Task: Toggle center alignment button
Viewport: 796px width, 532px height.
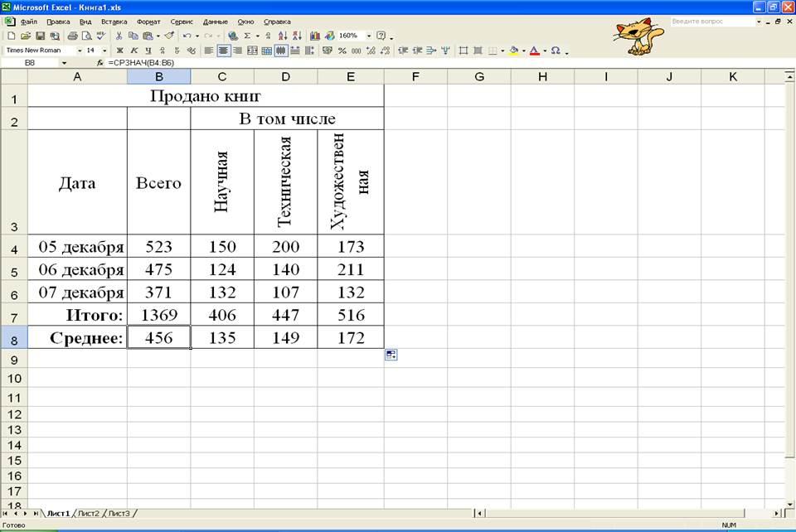Action: (223, 51)
